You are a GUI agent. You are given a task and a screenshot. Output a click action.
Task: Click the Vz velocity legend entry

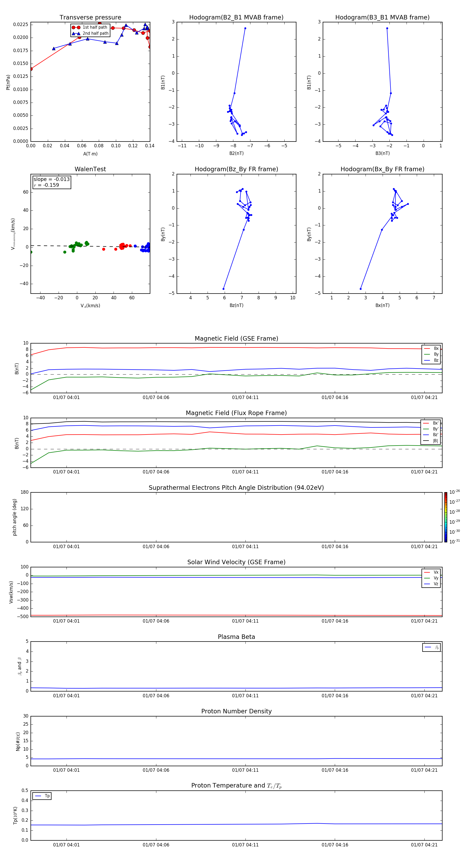(x=431, y=584)
